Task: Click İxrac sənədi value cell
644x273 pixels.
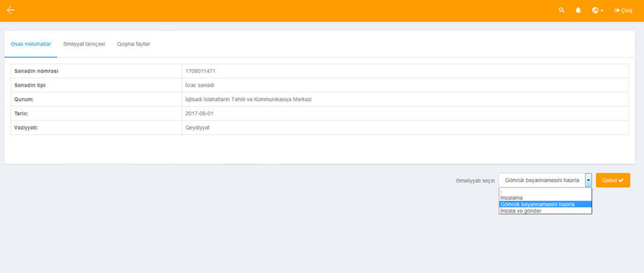Action: click(x=405, y=85)
